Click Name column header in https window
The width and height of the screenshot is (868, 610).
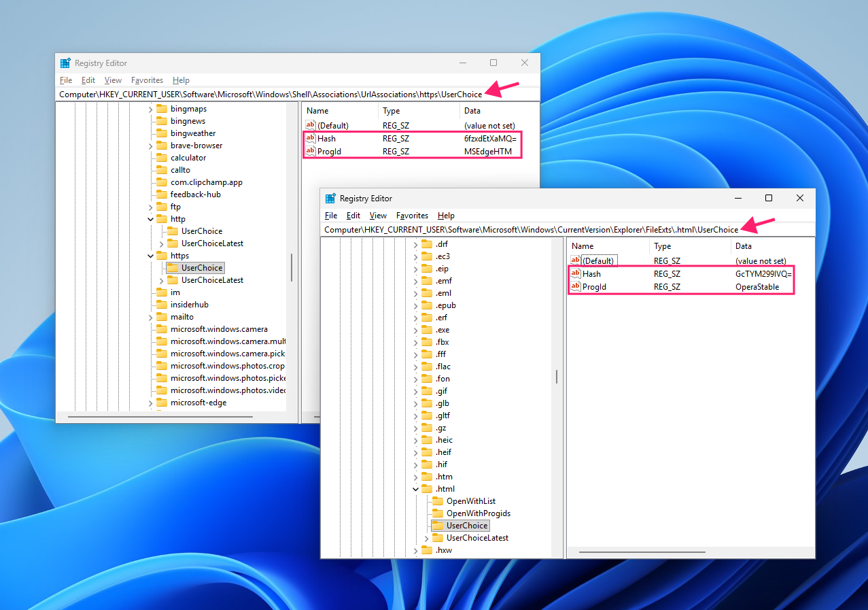click(340, 111)
